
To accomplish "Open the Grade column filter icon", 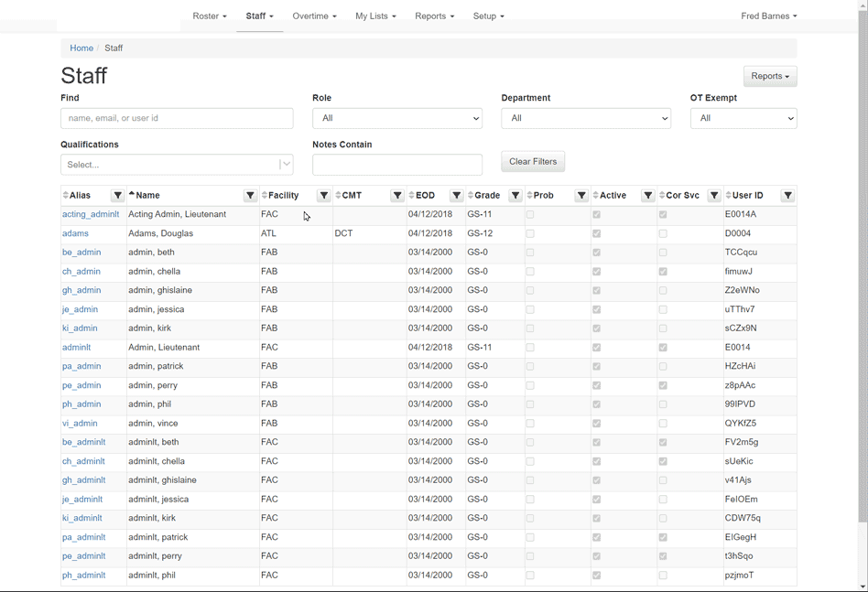I will [515, 196].
